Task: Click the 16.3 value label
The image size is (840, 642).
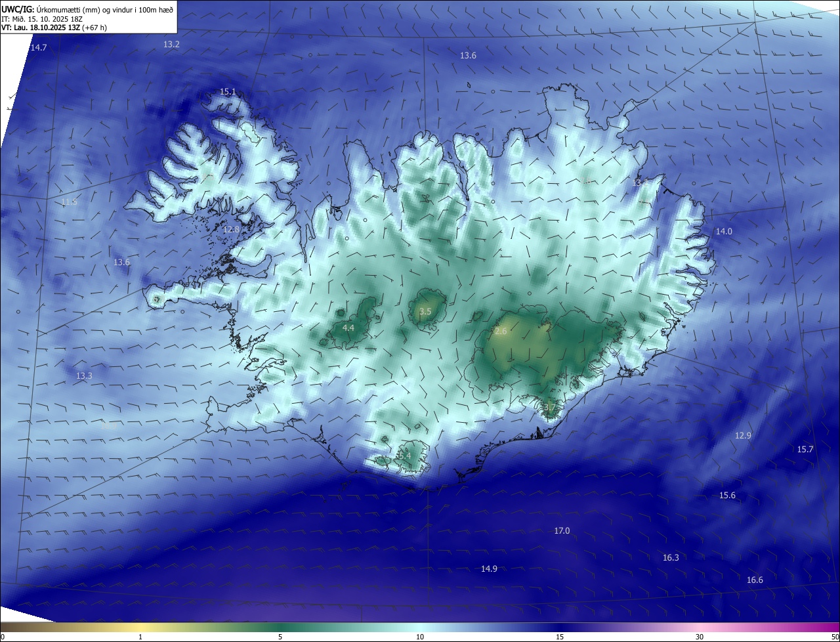Action: [671, 557]
